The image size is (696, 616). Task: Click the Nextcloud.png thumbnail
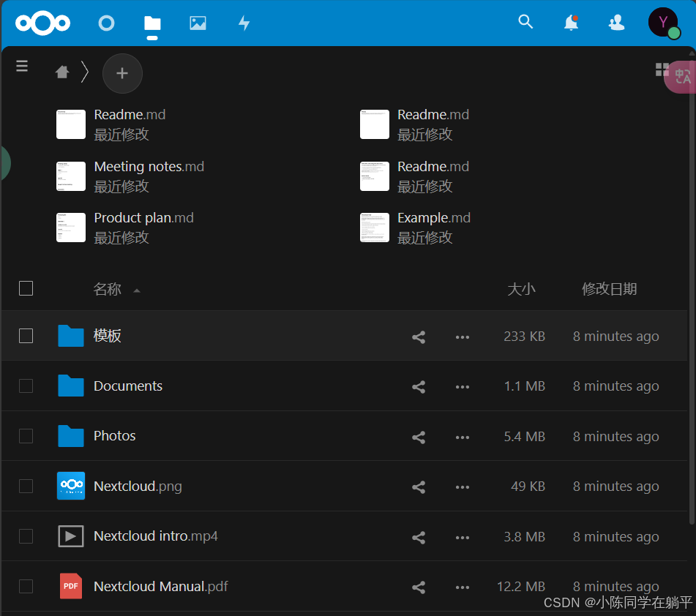pos(71,486)
